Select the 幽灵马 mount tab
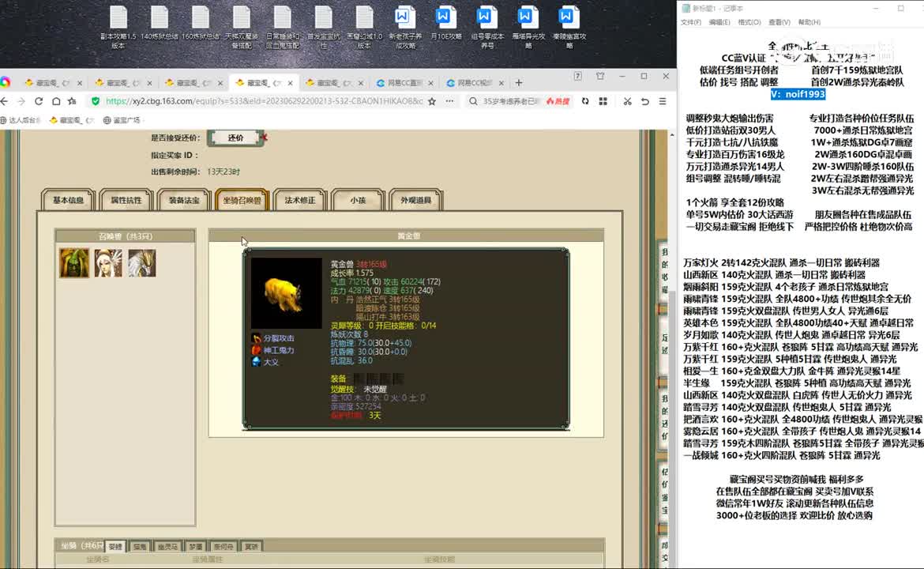Image resolution: width=924 pixels, height=569 pixels. click(168, 547)
